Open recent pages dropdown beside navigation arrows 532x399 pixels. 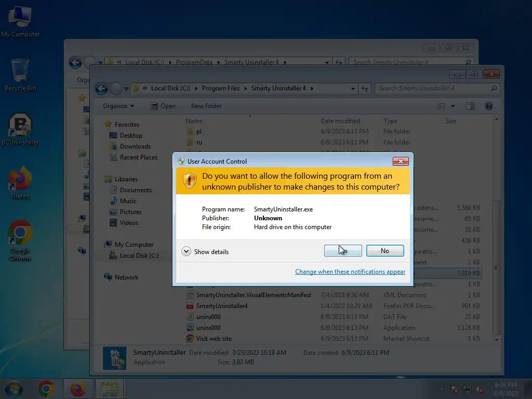(126, 89)
